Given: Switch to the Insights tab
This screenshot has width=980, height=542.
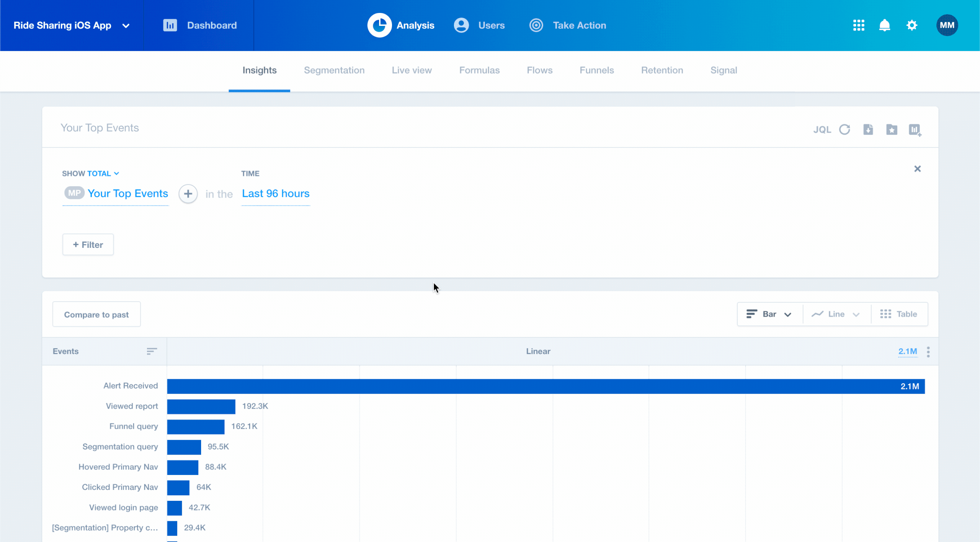Looking at the screenshot, I should pyautogui.click(x=259, y=70).
